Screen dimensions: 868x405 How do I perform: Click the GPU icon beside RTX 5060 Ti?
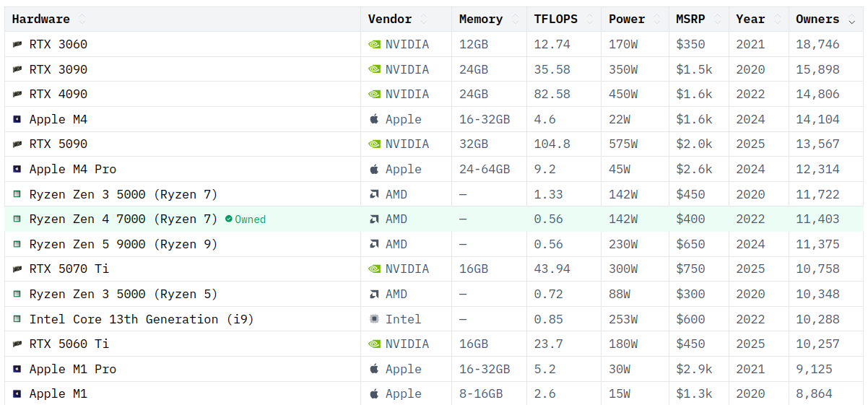pyautogui.click(x=18, y=344)
